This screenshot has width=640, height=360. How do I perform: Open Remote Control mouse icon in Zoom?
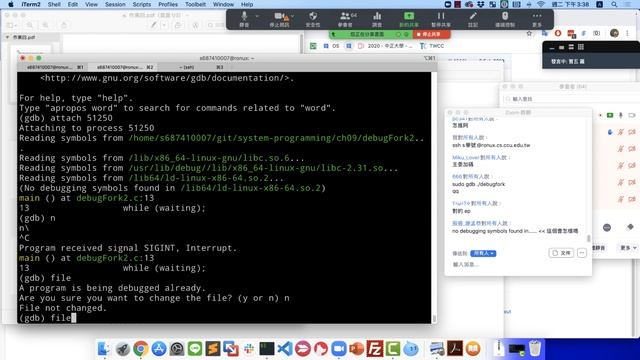coord(505,19)
